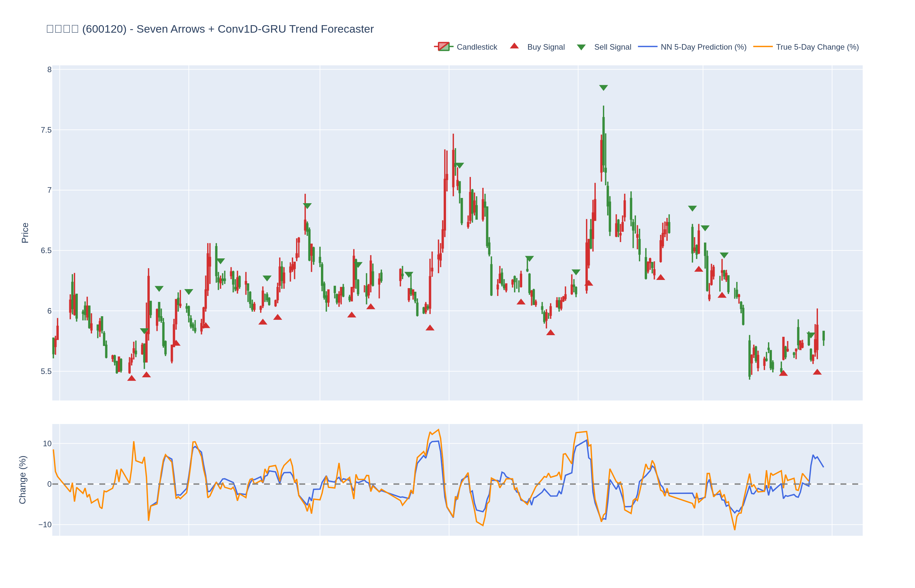915x588 pixels.
Task: Toggle True 5-Day Change (%) legend entry
Action: [817, 47]
